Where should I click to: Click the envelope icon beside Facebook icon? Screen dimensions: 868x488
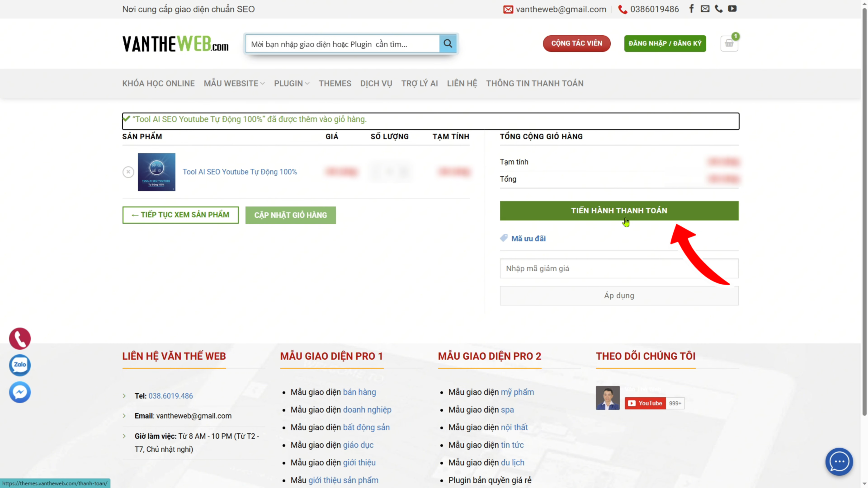[705, 9]
